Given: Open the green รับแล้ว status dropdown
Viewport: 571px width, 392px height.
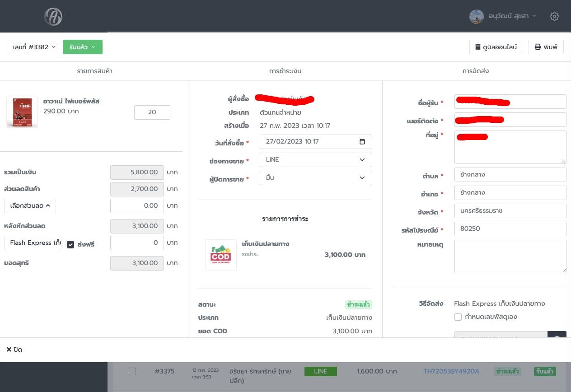Looking at the screenshot, I should [83, 47].
